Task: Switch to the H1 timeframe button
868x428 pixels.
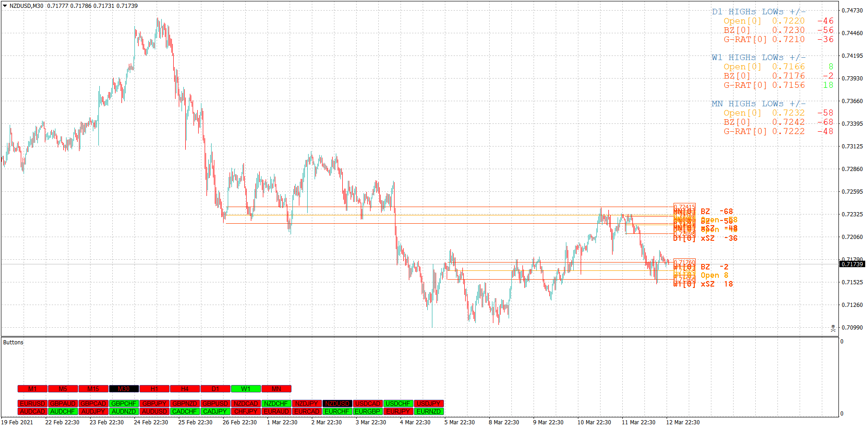Action: click(x=154, y=389)
